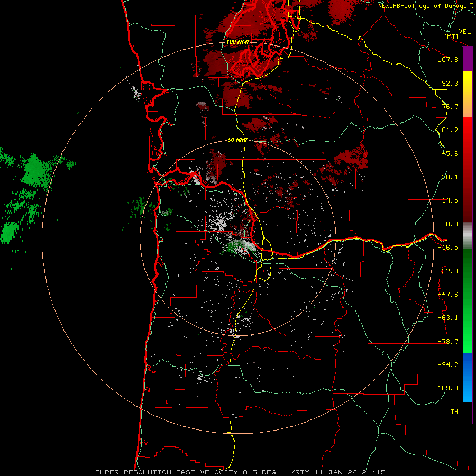The width and height of the screenshot is (476, 476).
Task: Select the 61.2 velocity scale value
Action: [x=450, y=130]
